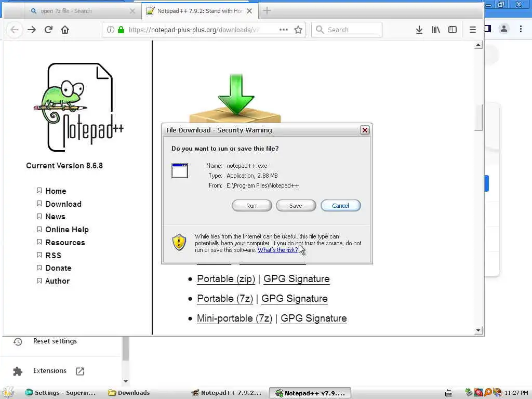Click the yellow shield warning icon
Image resolution: width=532 pixels, height=399 pixels.
179,242
